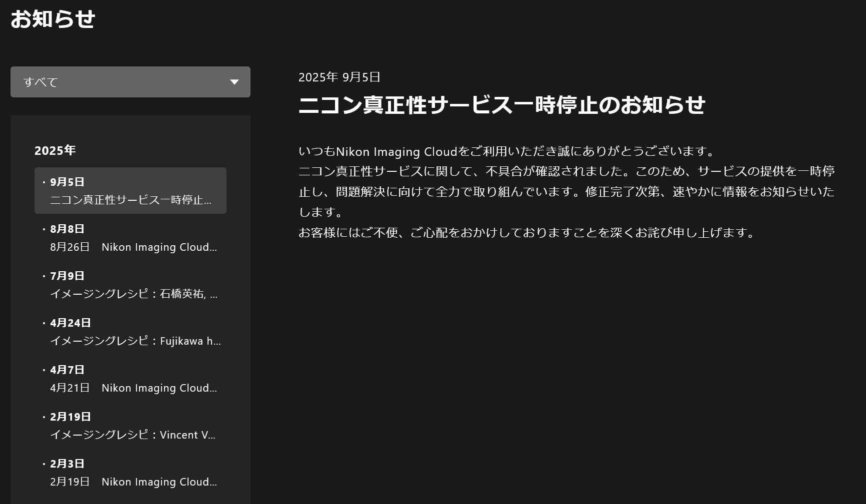Screen dimensions: 866x504
Task: Click the apology sentence starting お客様にはご不便
Action: tap(528, 233)
